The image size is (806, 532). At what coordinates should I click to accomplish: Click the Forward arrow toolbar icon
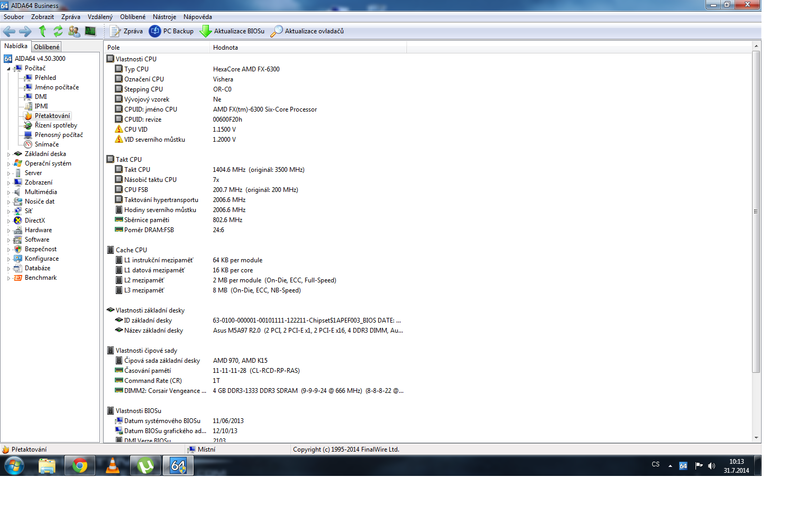coord(25,31)
